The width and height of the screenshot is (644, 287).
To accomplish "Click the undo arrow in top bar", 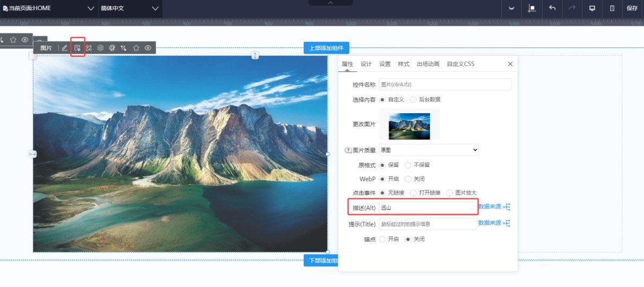I will (x=552, y=8).
